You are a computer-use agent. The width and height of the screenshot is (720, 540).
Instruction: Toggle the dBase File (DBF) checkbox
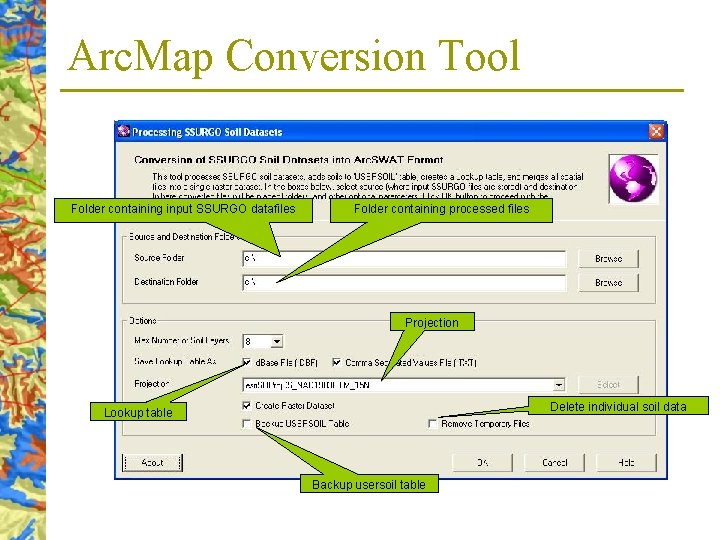(247, 362)
